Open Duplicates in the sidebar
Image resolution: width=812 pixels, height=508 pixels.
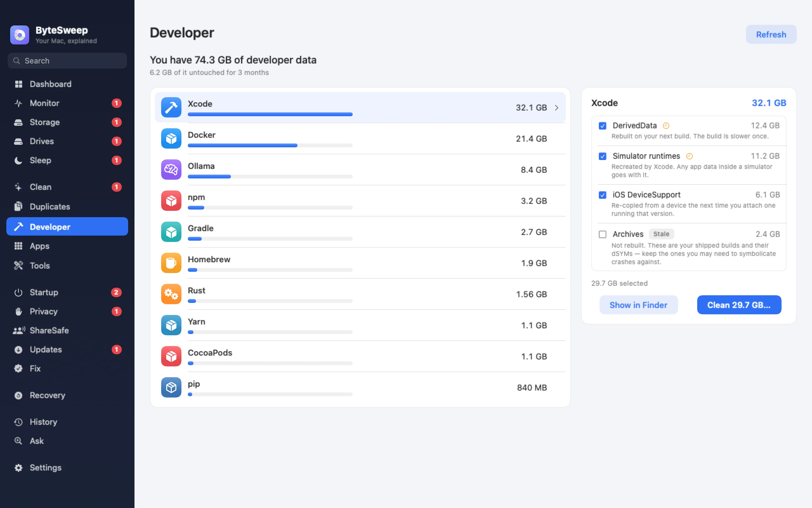pyautogui.click(x=67, y=207)
